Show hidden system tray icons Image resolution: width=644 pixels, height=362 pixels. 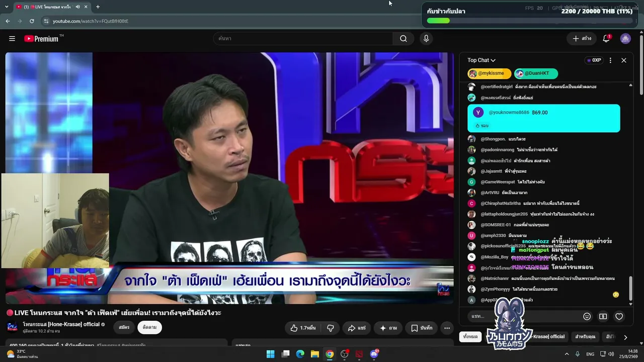[x=567, y=354]
